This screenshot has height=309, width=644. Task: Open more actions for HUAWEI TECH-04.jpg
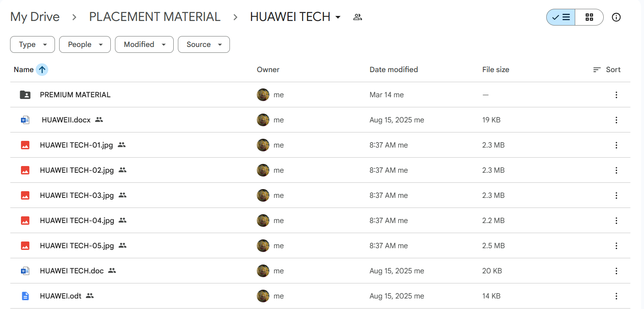pyautogui.click(x=616, y=221)
